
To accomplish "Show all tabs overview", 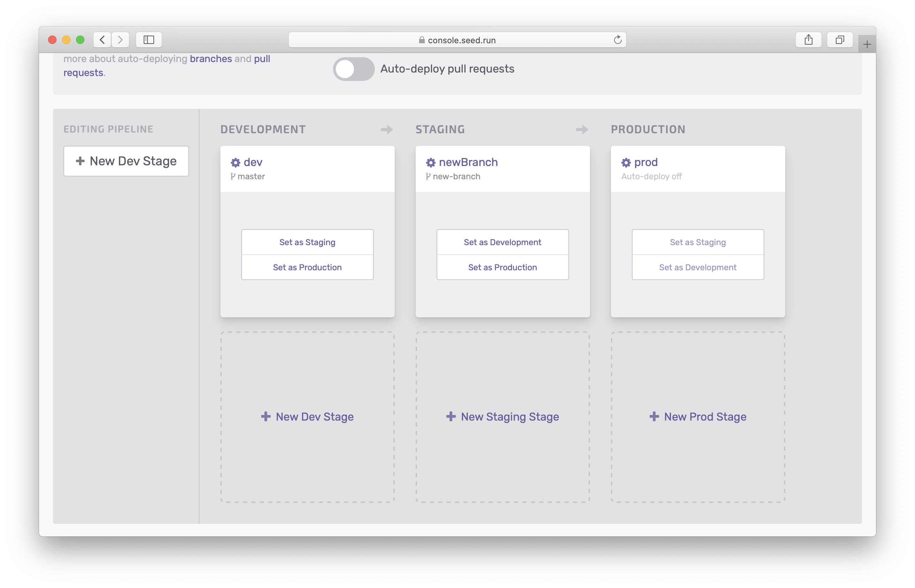I will 840,40.
